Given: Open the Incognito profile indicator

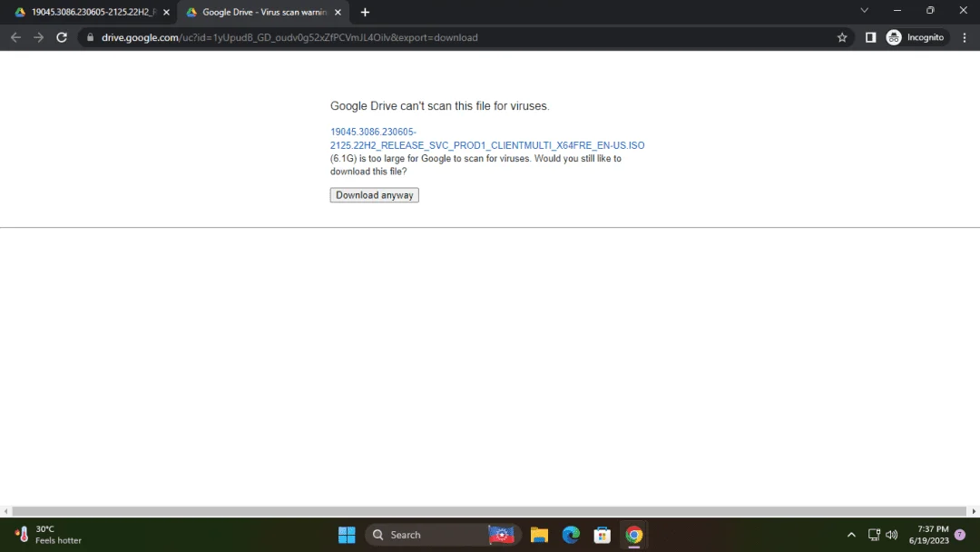Looking at the screenshot, I should [x=916, y=37].
